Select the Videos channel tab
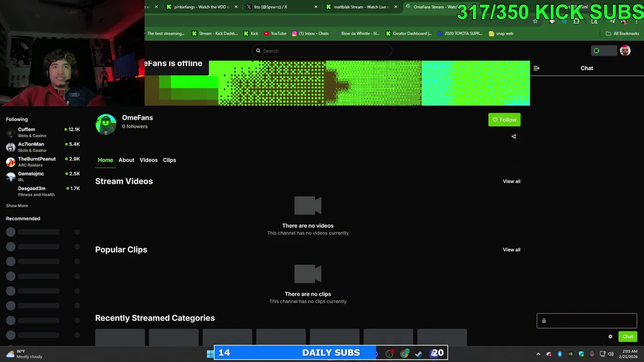This screenshot has height=362, width=644. (148, 160)
